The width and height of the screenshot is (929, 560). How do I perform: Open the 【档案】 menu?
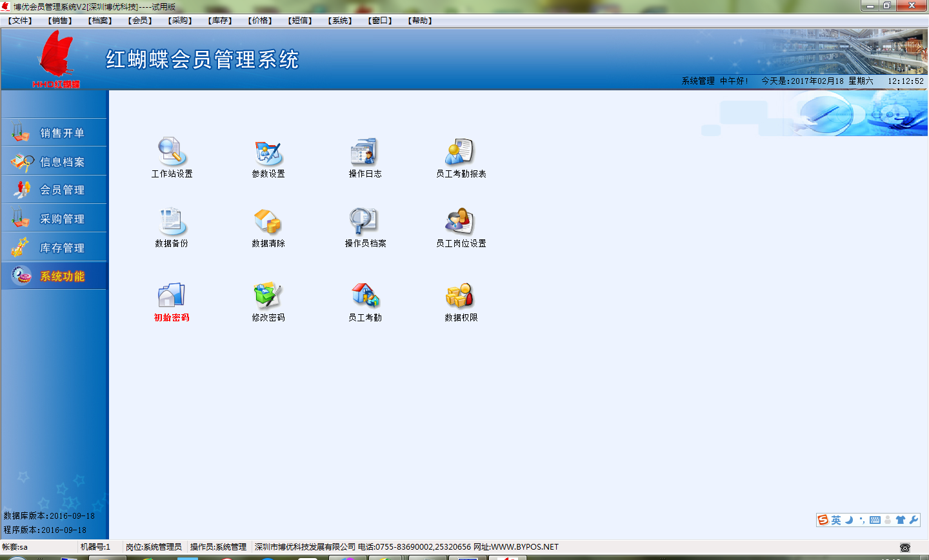click(101, 21)
